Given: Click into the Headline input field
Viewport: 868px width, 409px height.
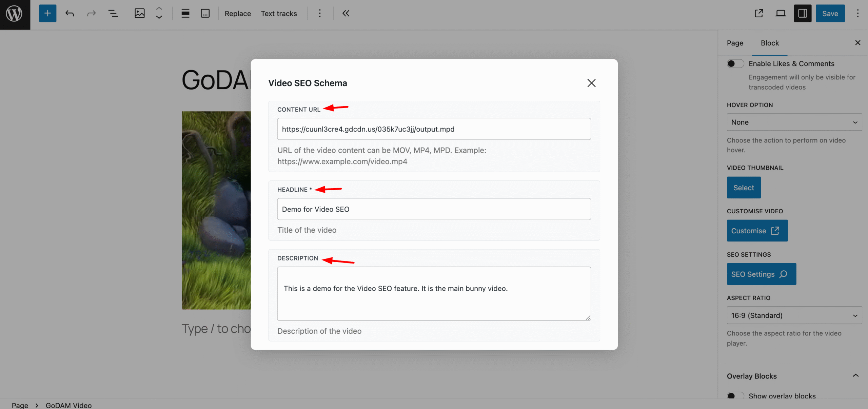Looking at the screenshot, I should pyautogui.click(x=434, y=209).
